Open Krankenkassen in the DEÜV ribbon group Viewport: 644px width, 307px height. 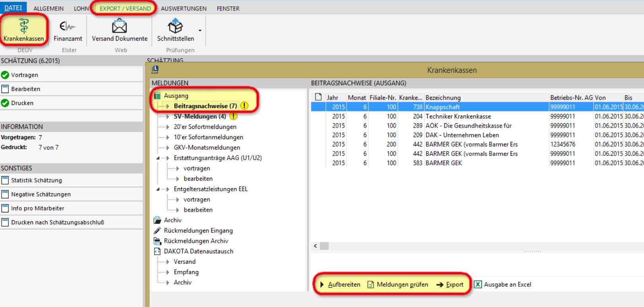click(x=23, y=30)
